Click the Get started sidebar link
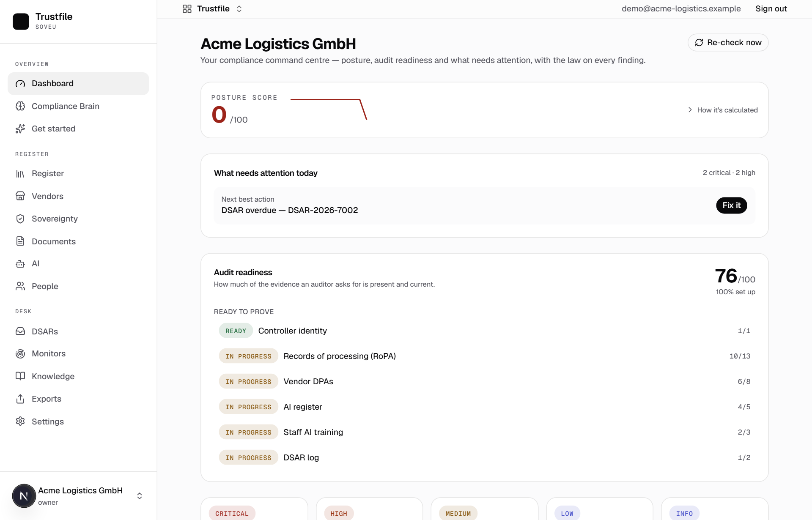 78,129
